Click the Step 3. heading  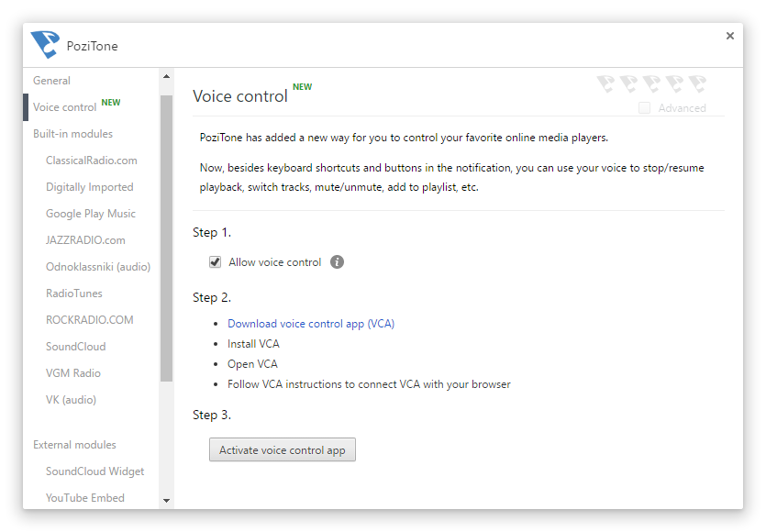212,416
